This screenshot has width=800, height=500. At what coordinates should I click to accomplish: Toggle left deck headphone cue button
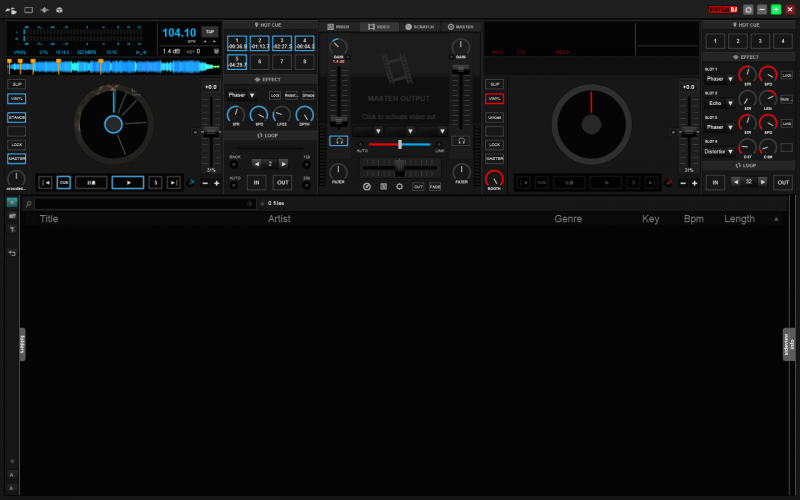click(x=339, y=141)
